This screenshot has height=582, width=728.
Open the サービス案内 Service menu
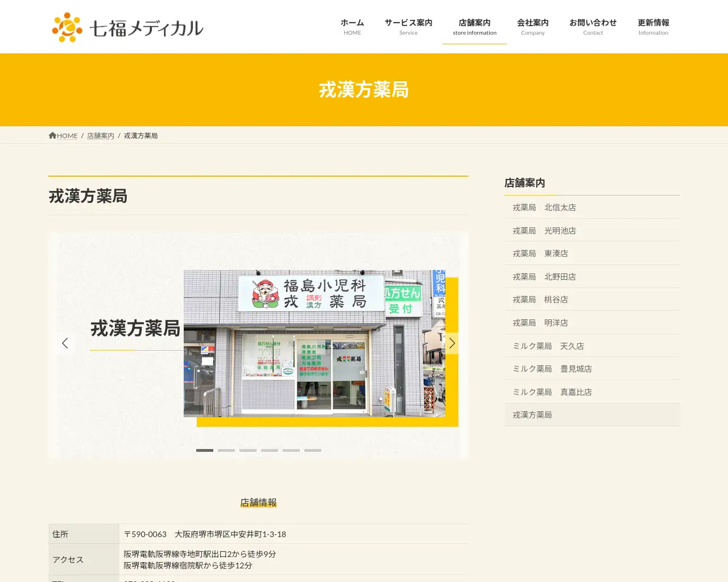point(408,26)
